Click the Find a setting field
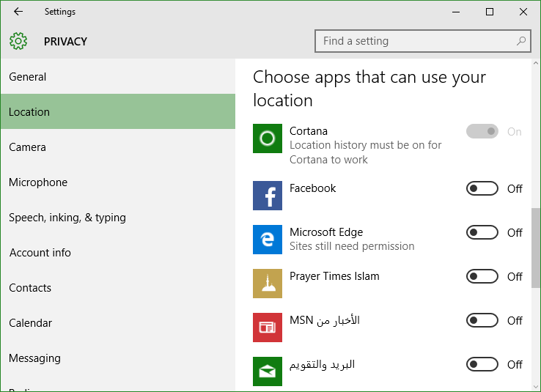Image resolution: width=541 pixels, height=392 pixels. click(423, 41)
